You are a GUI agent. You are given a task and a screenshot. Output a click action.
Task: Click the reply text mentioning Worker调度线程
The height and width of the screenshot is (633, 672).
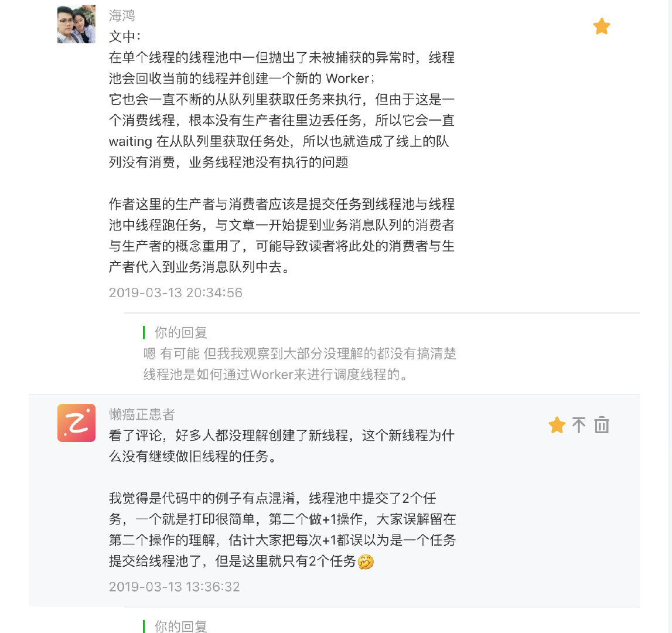tap(299, 363)
